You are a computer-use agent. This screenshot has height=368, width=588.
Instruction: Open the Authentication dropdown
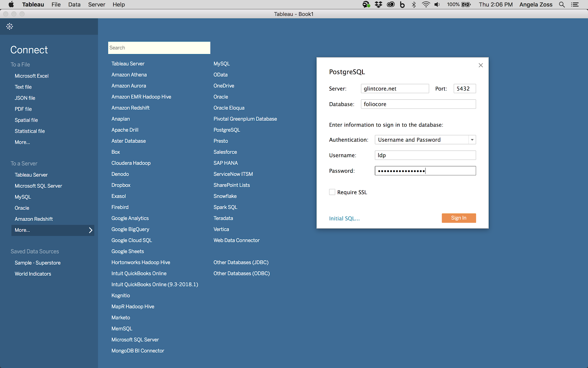coord(425,140)
